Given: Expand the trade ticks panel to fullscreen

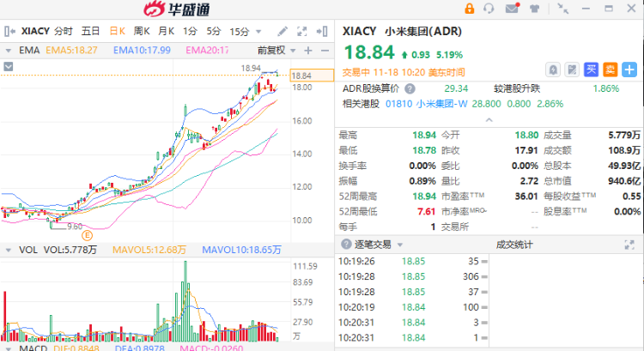Looking at the screenshot, I should (x=629, y=245).
